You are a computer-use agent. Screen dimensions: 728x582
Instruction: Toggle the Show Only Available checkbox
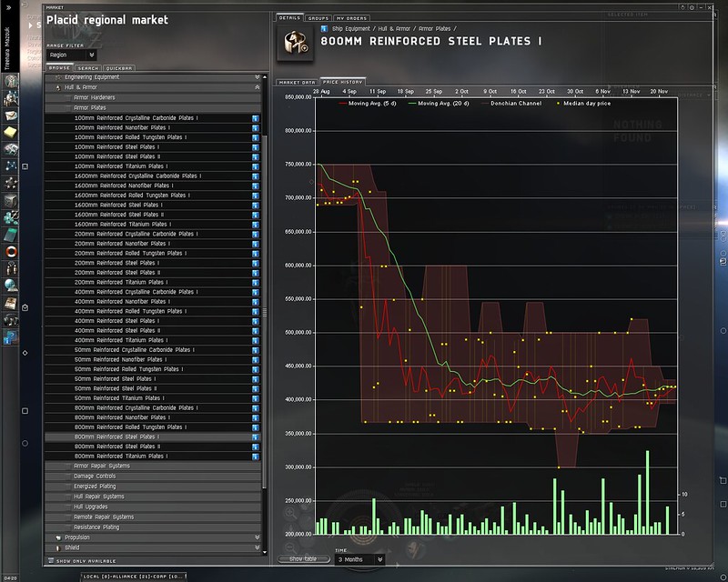[x=51, y=561]
